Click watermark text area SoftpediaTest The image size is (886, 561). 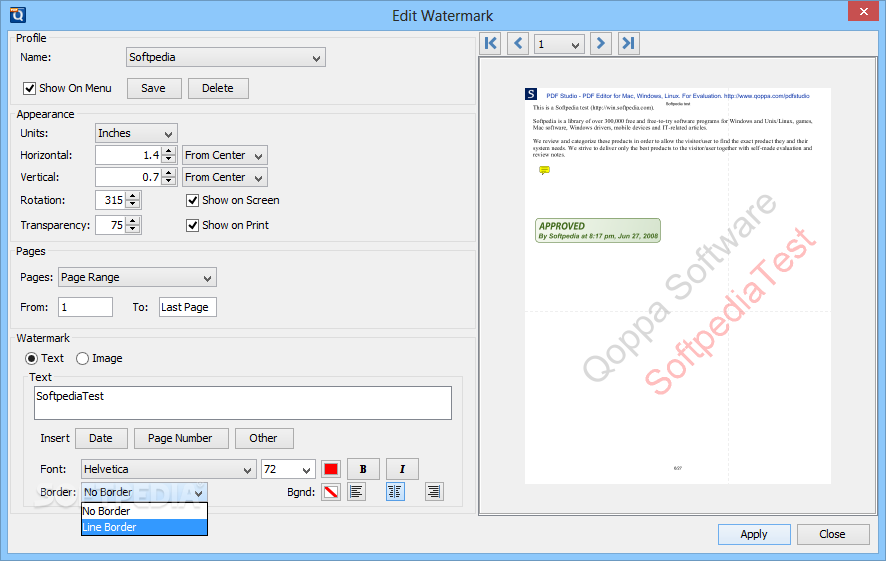(x=243, y=403)
